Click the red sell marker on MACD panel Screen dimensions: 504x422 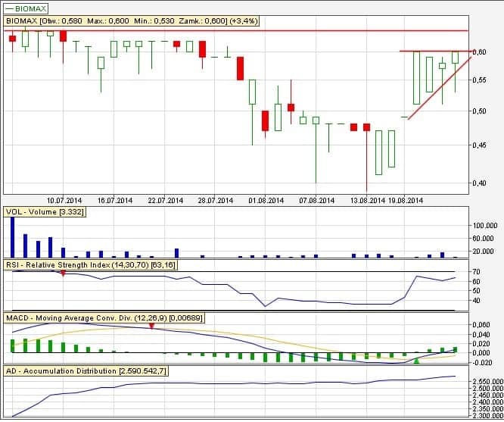coord(151,326)
